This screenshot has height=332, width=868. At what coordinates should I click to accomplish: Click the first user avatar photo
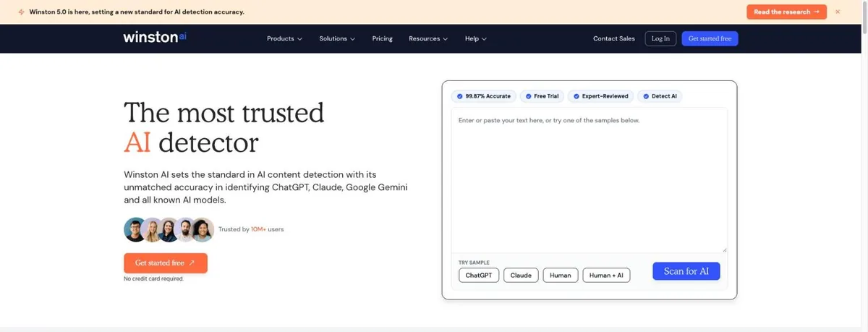135,229
